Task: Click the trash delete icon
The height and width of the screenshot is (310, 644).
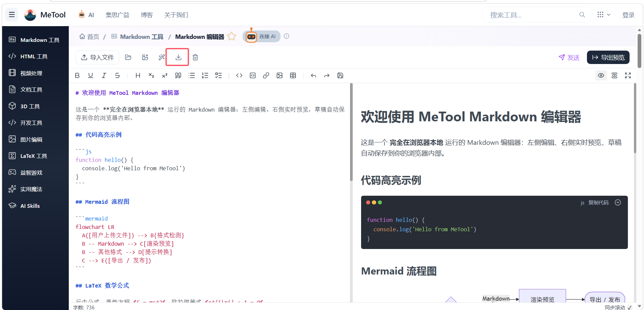Action: pyautogui.click(x=195, y=57)
